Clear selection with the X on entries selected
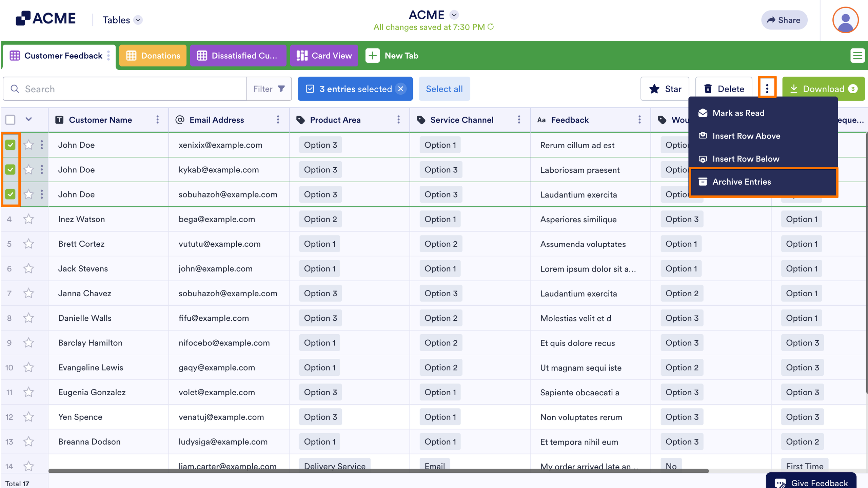The width and height of the screenshot is (868, 488). [401, 89]
